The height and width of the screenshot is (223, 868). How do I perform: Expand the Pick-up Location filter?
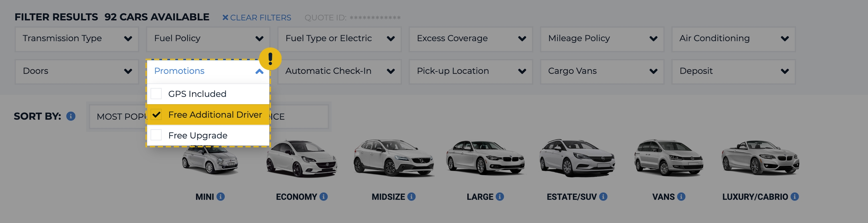click(471, 71)
